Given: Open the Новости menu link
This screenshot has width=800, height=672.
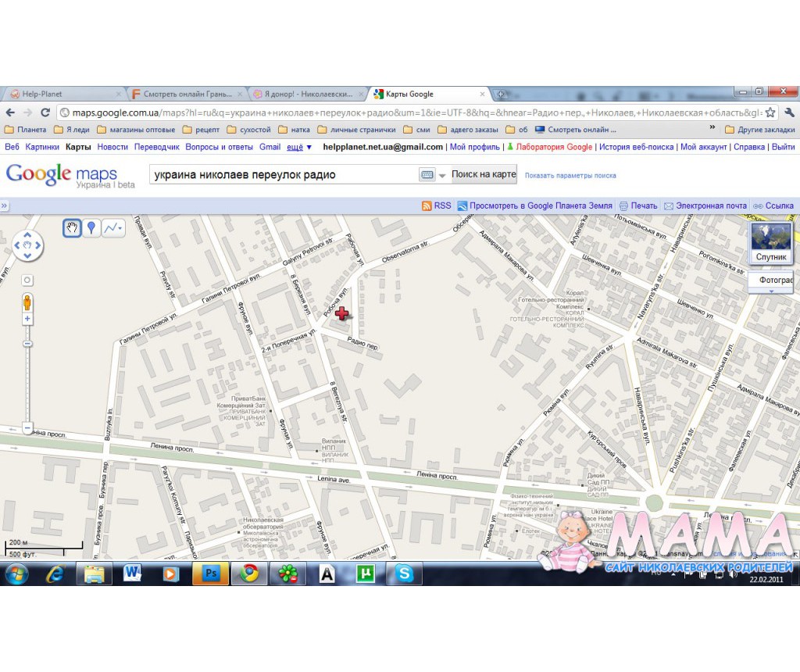Looking at the screenshot, I should 112,147.
